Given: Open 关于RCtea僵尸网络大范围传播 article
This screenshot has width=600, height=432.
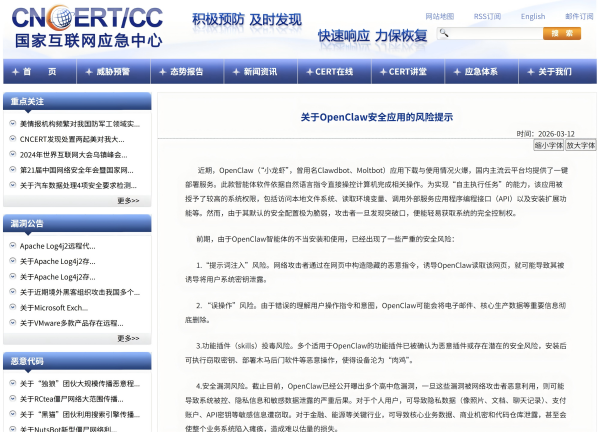Looking at the screenshot, I should tap(72, 399).
